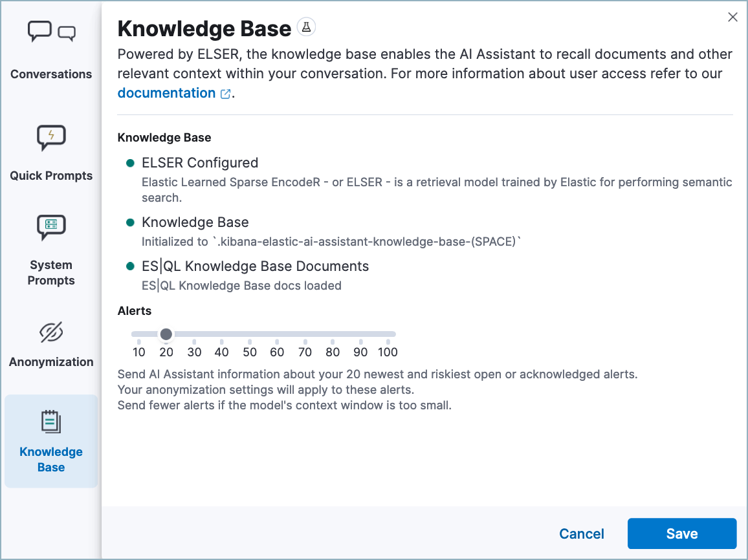This screenshot has width=748, height=560.
Task: Cancel the settings changes
Action: pos(581,533)
